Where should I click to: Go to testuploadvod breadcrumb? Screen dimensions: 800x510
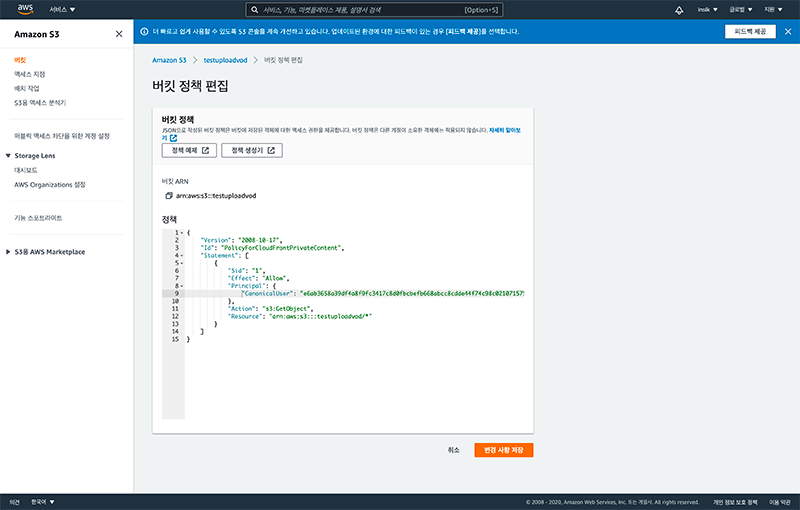[x=226, y=60]
